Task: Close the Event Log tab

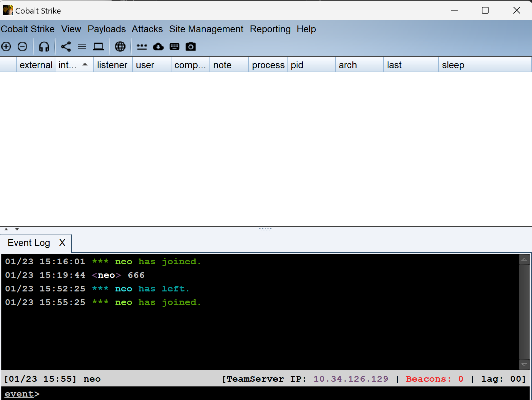Action: click(x=62, y=243)
